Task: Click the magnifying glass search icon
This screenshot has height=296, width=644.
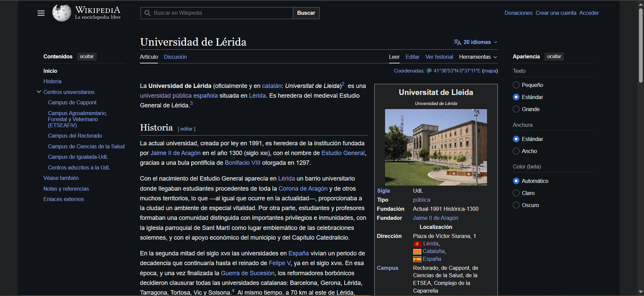Action: 147,13
